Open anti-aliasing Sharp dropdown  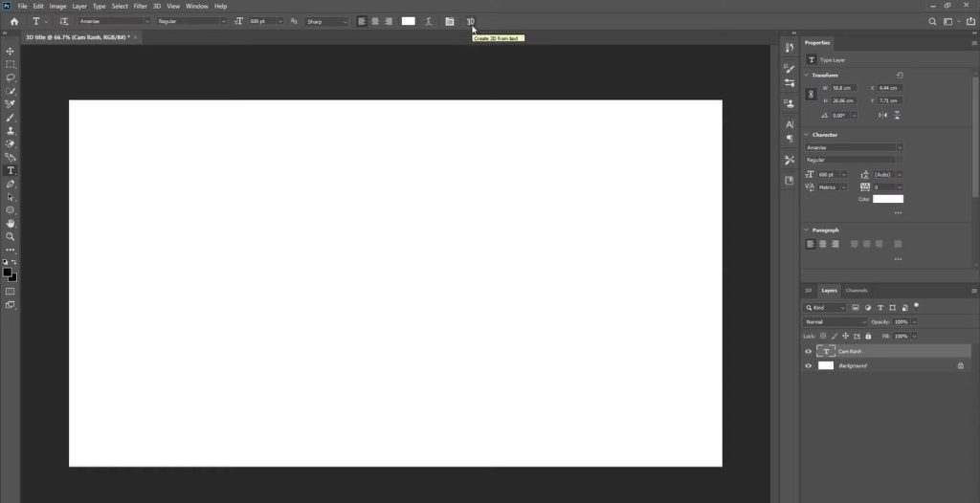click(x=327, y=21)
